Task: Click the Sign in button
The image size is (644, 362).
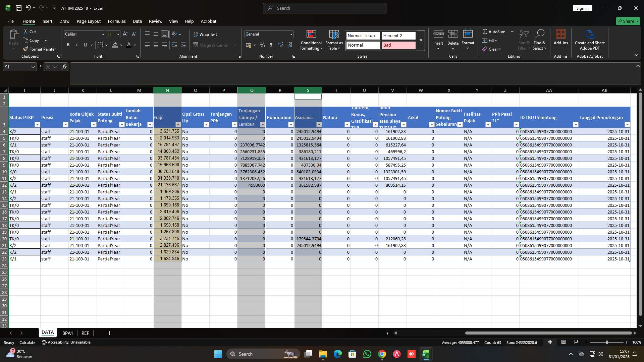Action: click(x=582, y=8)
